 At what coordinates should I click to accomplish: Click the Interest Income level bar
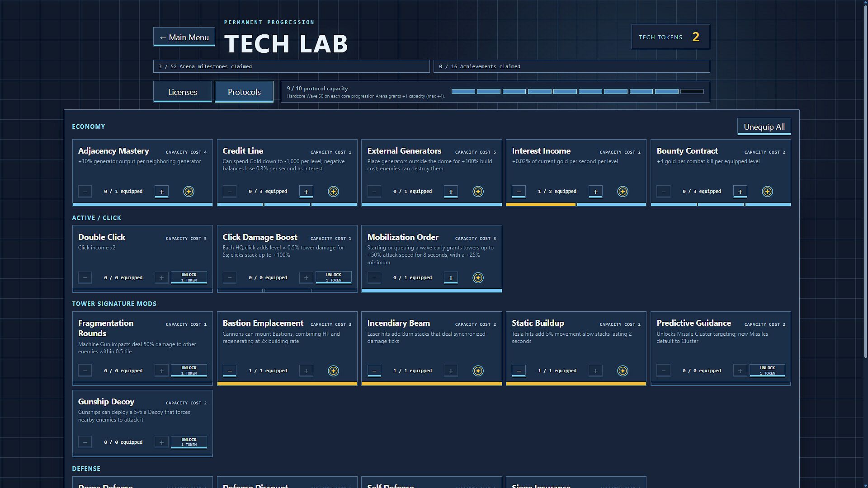tap(576, 205)
